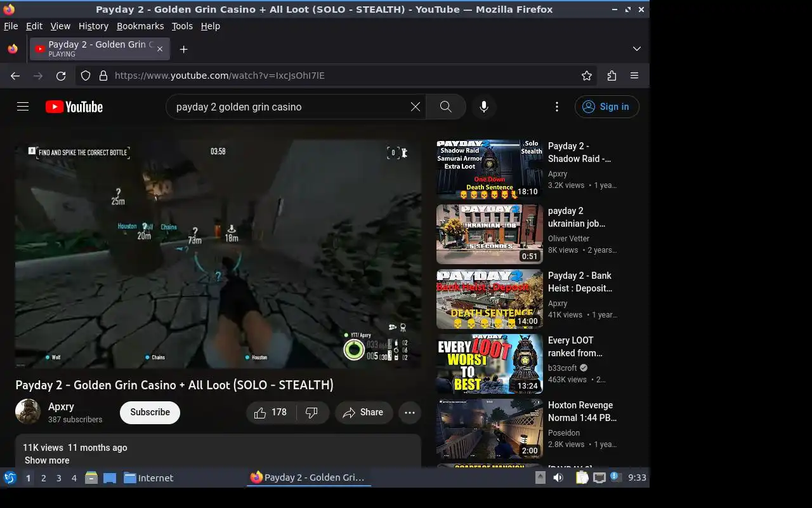Open Firefox application hamburger menu
Viewport: 812px width, 508px height.
point(634,76)
